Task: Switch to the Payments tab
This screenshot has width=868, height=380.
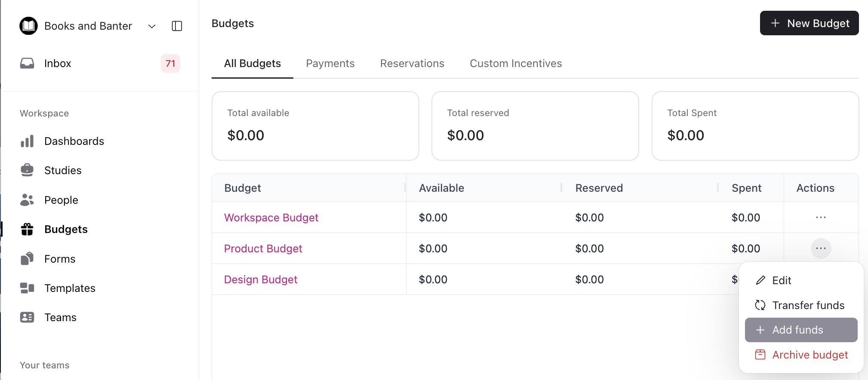Action: coord(330,64)
